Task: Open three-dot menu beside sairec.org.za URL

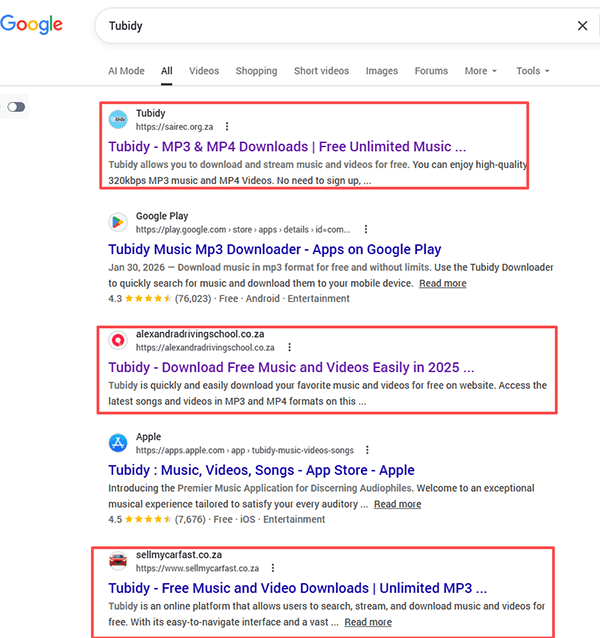Action: [227, 127]
